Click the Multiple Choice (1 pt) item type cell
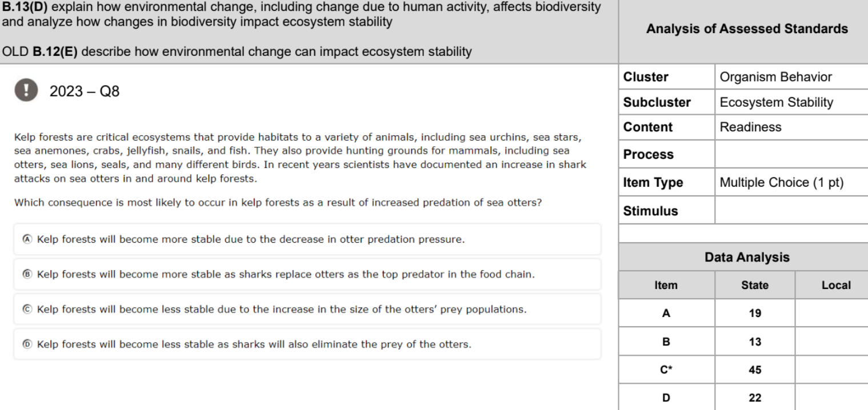 click(x=791, y=183)
